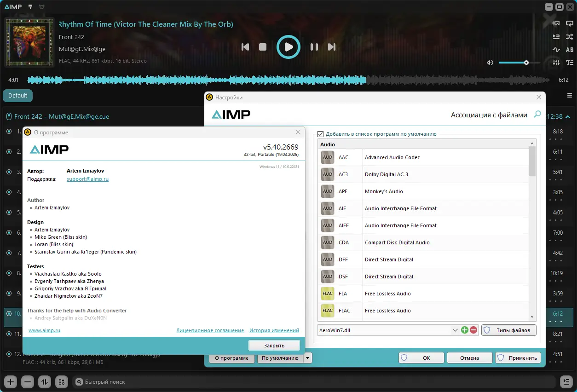577x392 pixels.
Task: Open the www.aimp.ru link
Action: [x=44, y=330]
